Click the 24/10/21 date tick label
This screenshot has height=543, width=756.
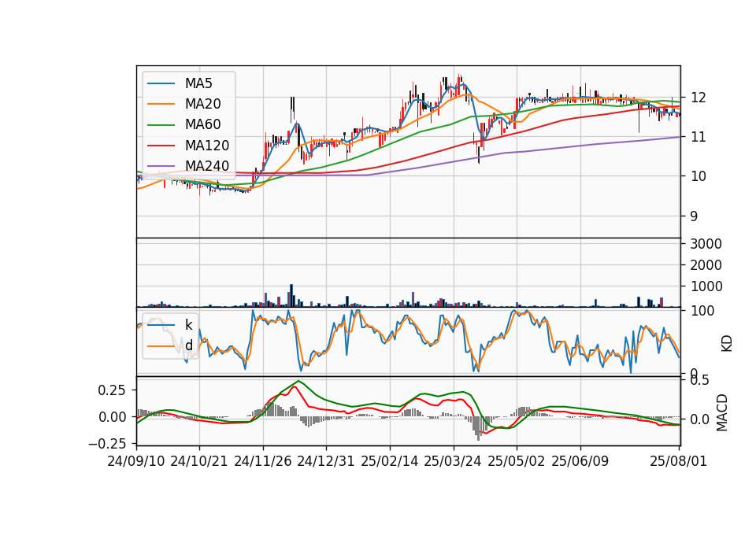pyautogui.click(x=199, y=461)
